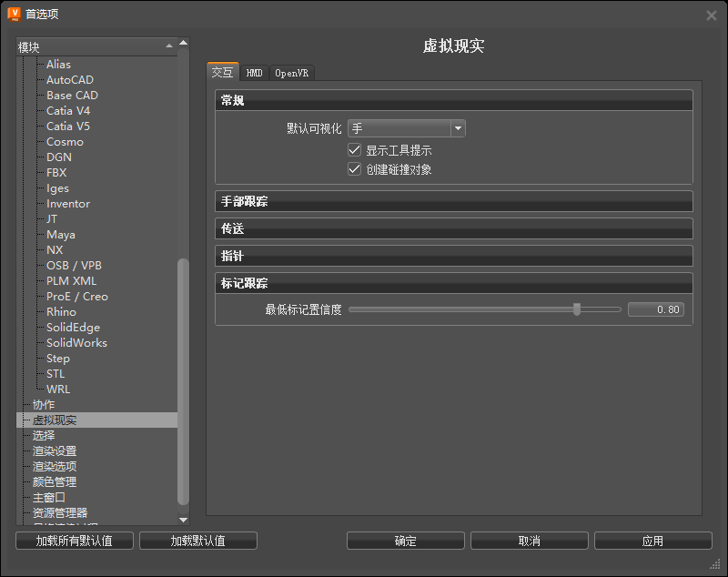Select Alias in the module tree

pos(58,65)
